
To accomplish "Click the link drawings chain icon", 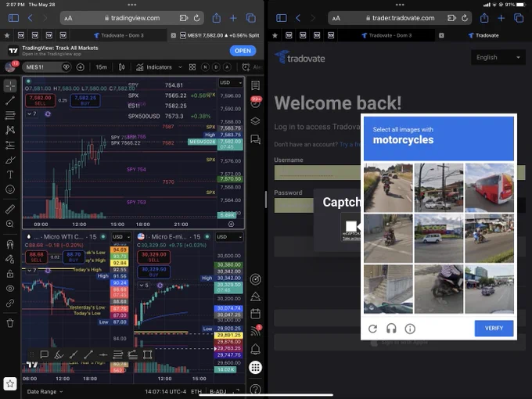I will click(10, 303).
